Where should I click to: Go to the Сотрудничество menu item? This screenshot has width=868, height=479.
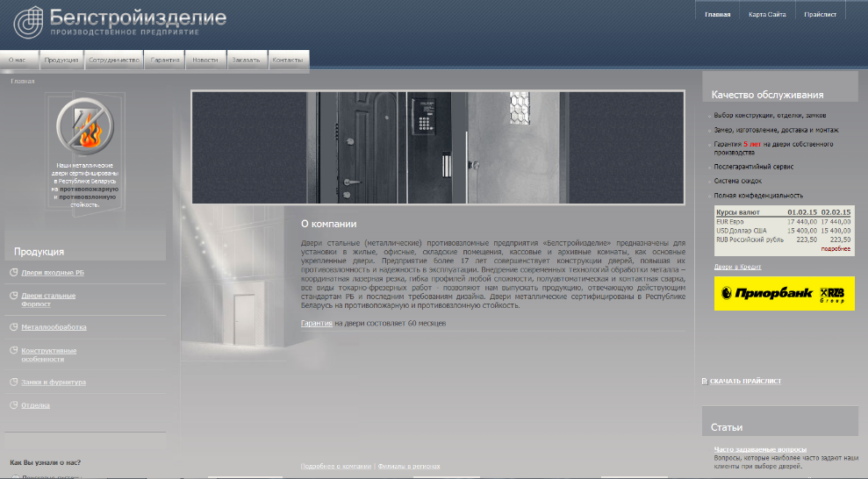(x=114, y=60)
